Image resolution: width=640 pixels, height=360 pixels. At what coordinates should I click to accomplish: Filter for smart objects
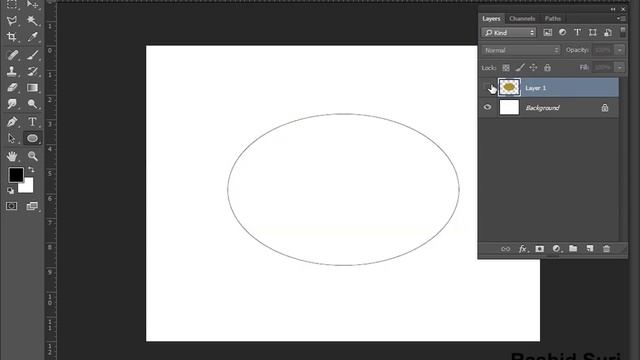click(x=608, y=33)
